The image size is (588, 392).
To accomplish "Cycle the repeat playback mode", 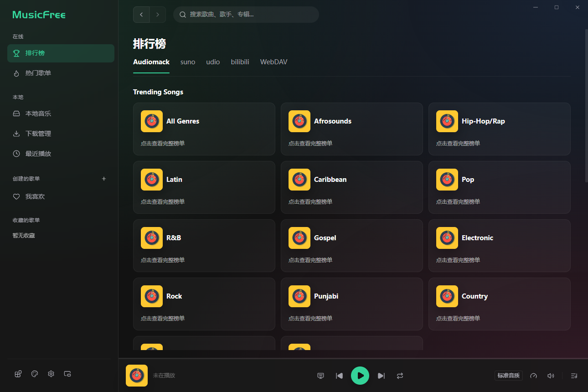I will [400, 376].
